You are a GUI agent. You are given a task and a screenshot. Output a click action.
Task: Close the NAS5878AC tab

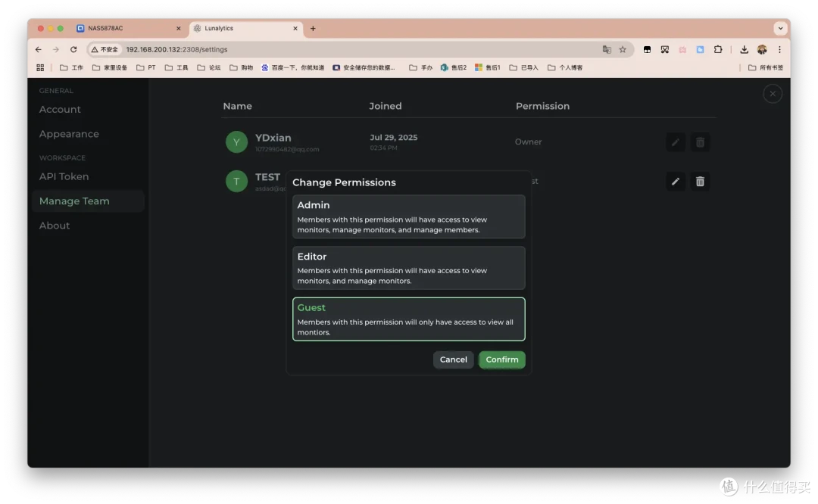(179, 29)
